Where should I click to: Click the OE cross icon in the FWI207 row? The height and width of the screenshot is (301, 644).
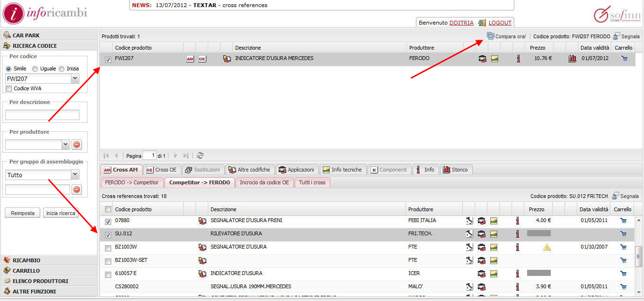coord(202,59)
